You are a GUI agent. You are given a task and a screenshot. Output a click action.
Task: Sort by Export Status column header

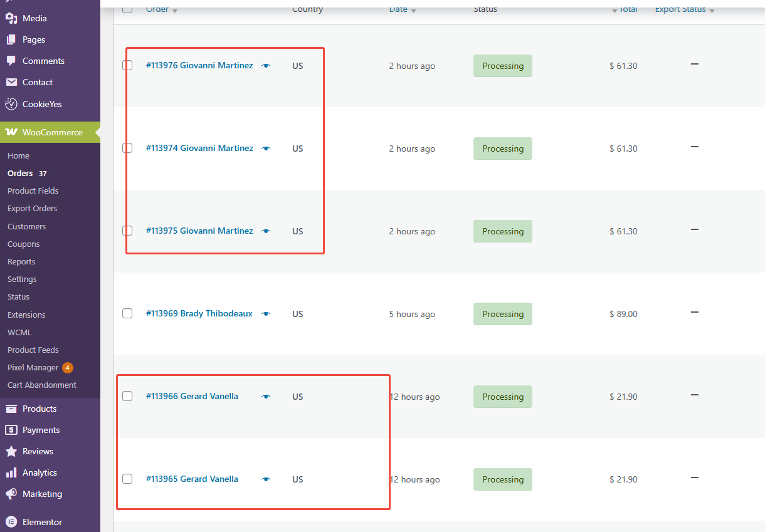[x=680, y=9]
